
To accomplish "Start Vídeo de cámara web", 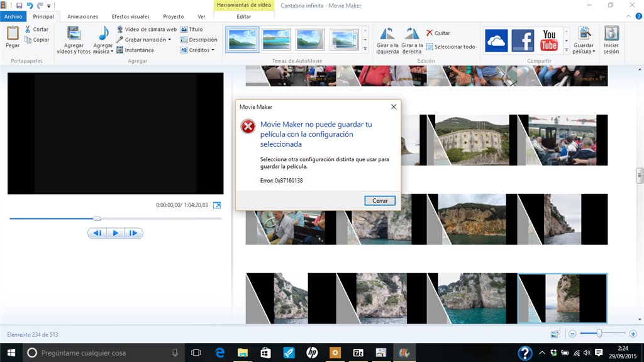I will (147, 29).
